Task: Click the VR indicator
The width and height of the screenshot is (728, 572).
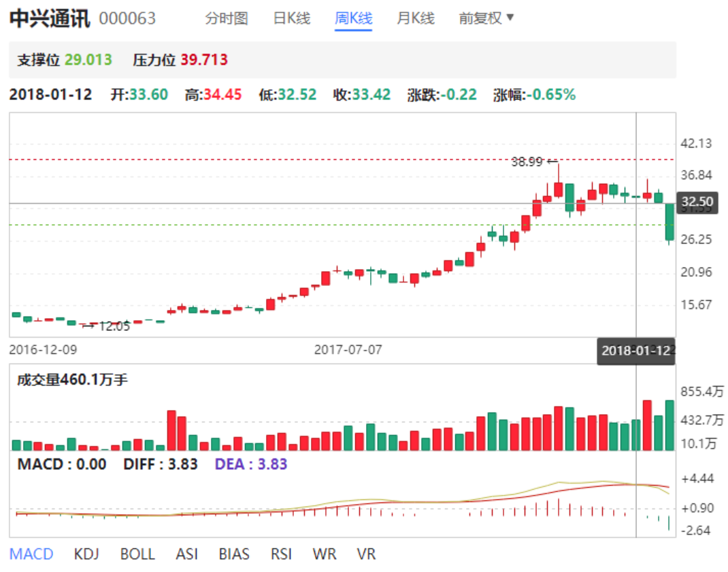Action: click(366, 554)
